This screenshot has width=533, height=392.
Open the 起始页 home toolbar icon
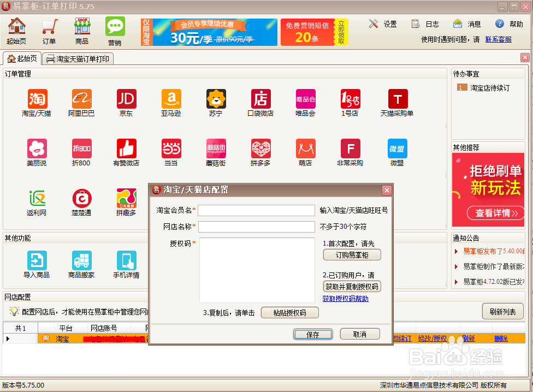tap(16, 31)
